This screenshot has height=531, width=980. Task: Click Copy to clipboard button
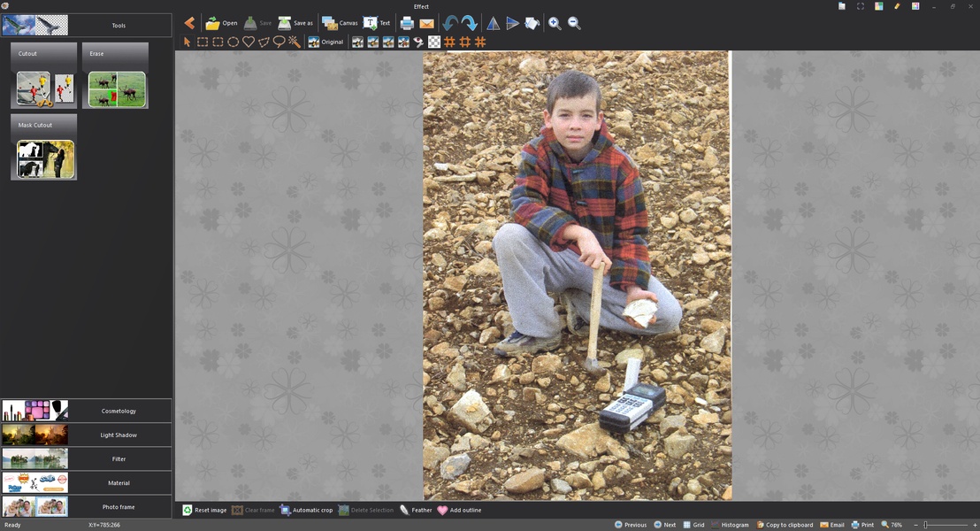pos(784,525)
